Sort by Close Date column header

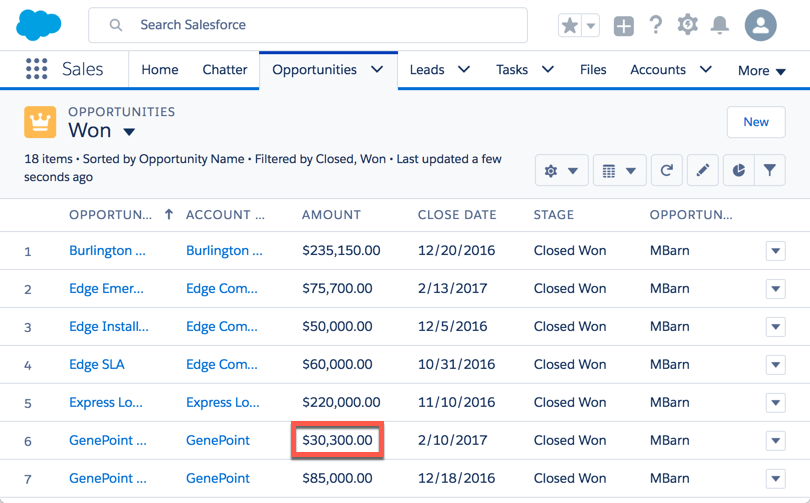[457, 215]
